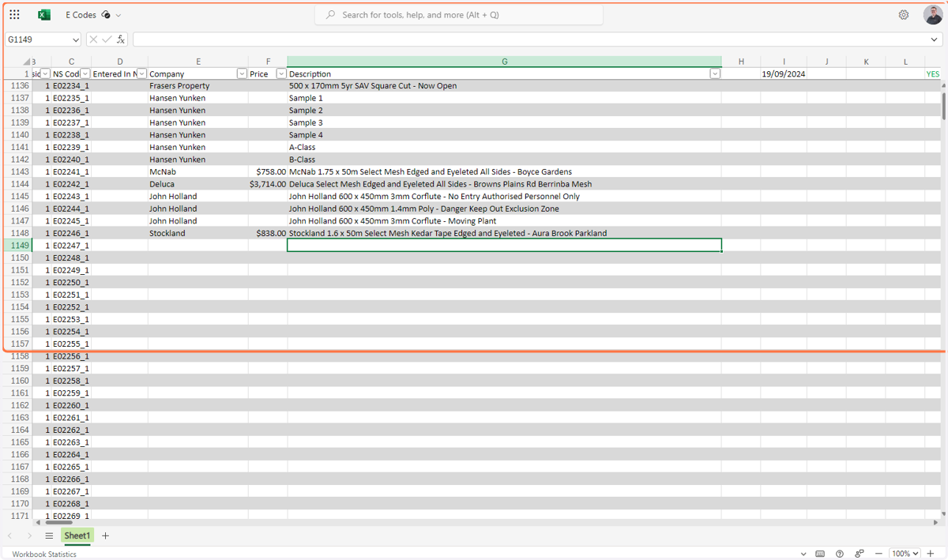The height and width of the screenshot is (560, 948).
Task: Click the $3,714.00 price cell
Action: [x=268, y=184]
